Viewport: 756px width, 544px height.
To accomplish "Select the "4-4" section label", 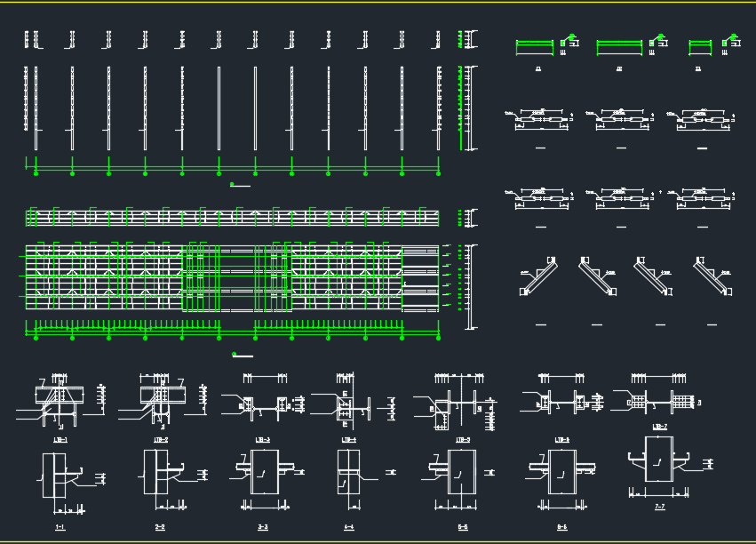I will point(349,528).
